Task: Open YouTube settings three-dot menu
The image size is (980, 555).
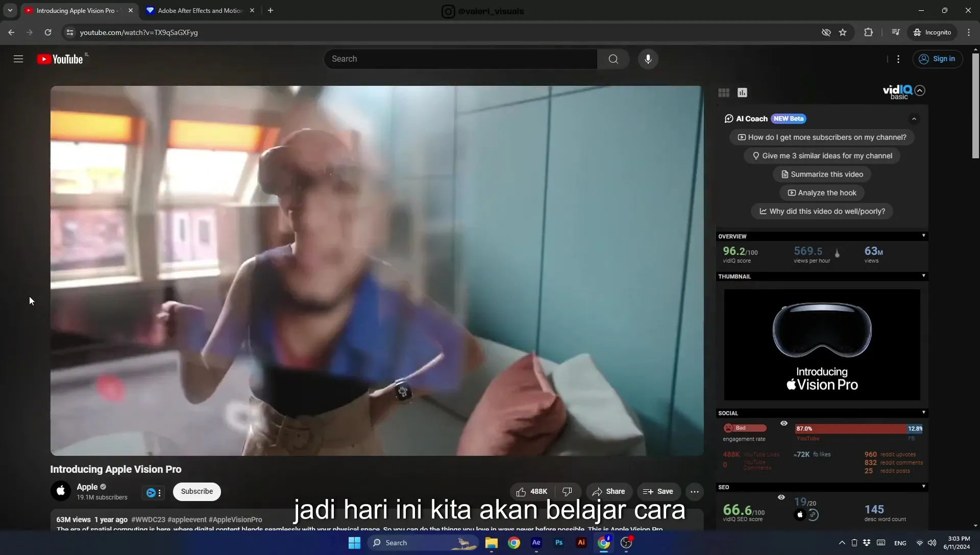Action: (x=898, y=59)
